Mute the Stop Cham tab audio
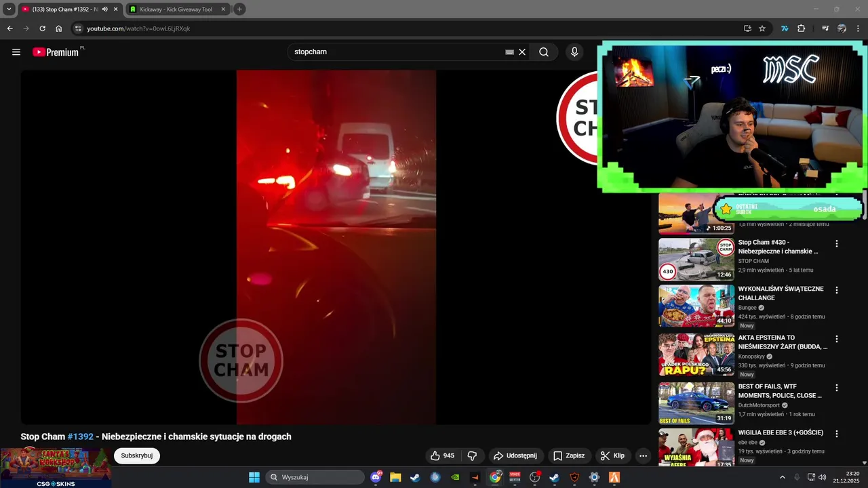The width and height of the screenshot is (868, 488). pos(104,9)
